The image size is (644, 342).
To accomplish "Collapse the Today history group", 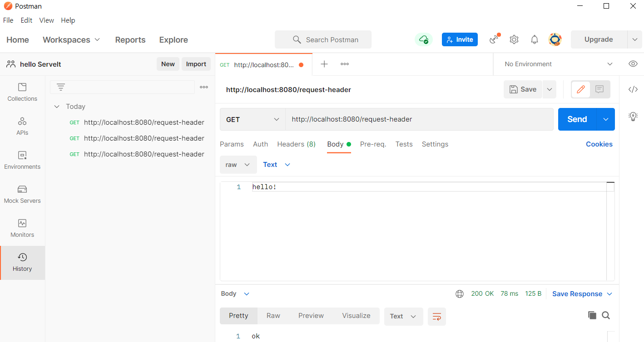I will (57, 107).
